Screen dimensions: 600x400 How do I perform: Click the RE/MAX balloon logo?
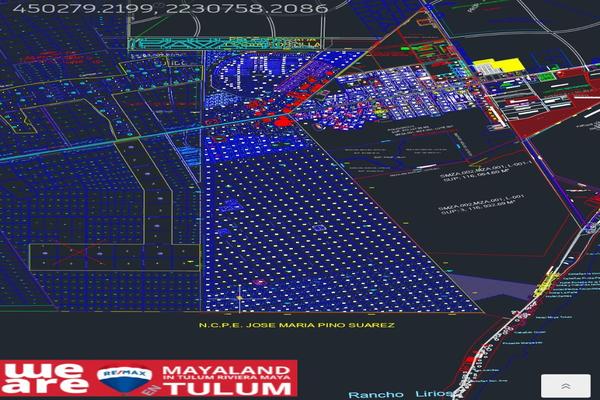click(x=124, y=379)
